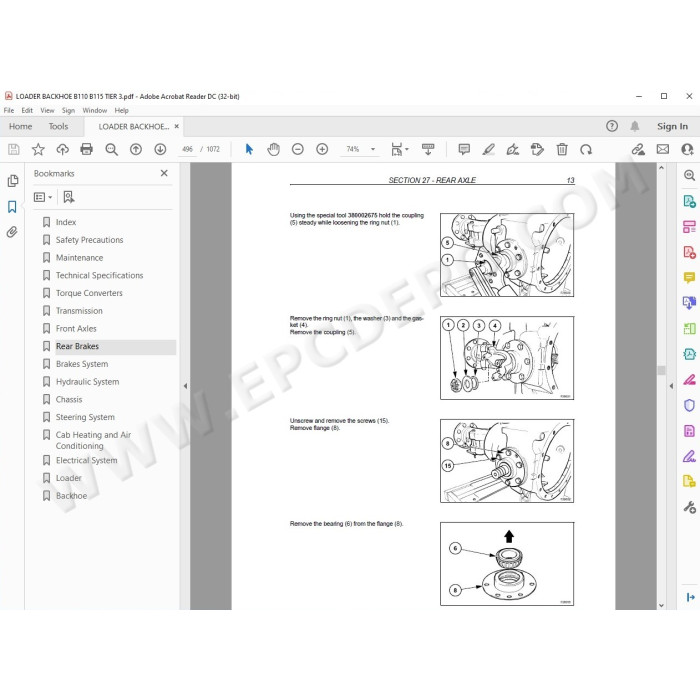This screenshot has height=700, width=700.
Task: Jump to the Backhoe bookmark
Action: [x=71, y=496]
